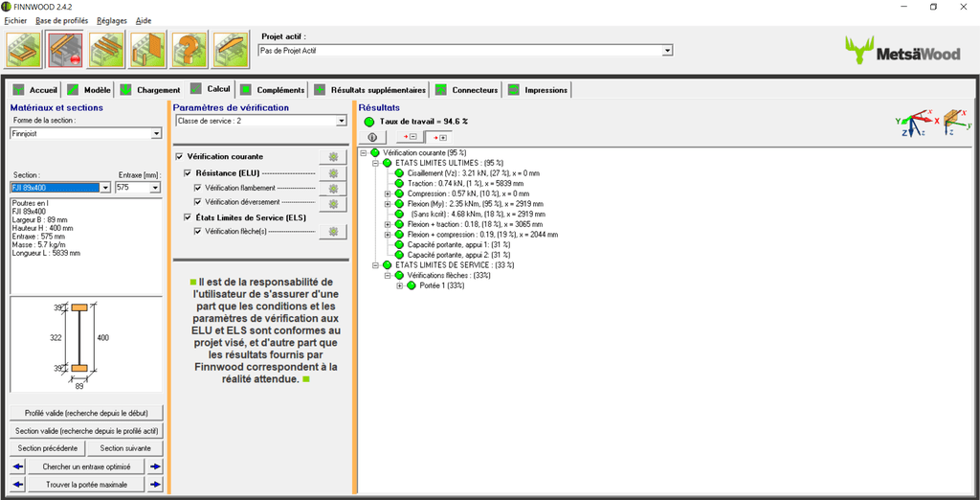The image size is (980, 500).
Task: Toggle États Limites de Service (ELS) checkbox
Action: [x=189, y=217]
